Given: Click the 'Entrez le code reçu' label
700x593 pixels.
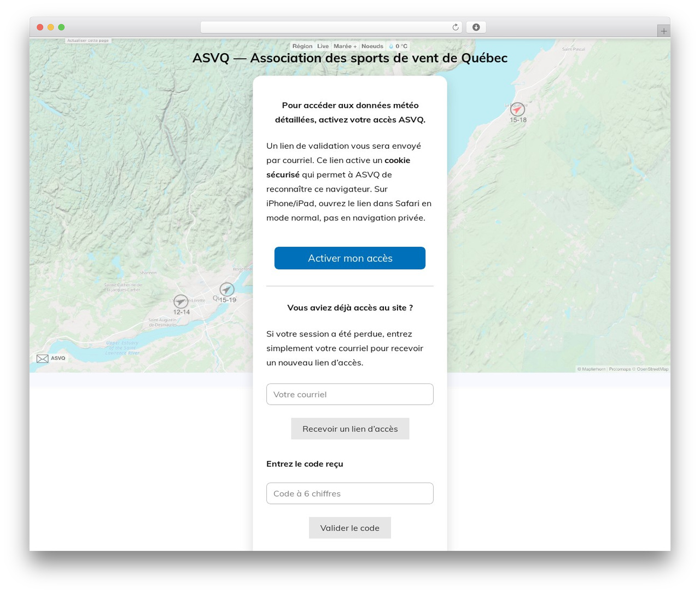Looking at the screenshot, I should tap(305, 464).
